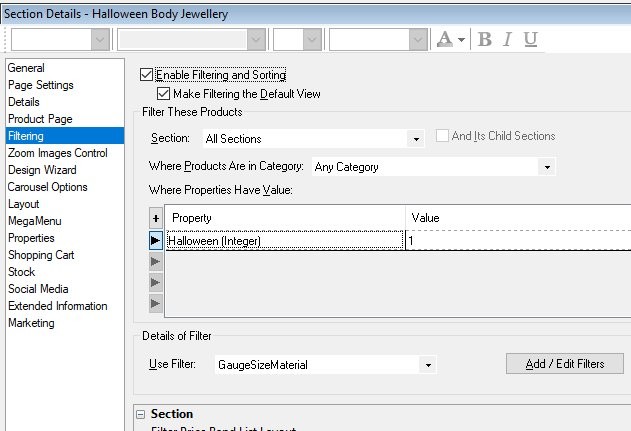Check the And Its Child Sections box

[x=443, y=136]
